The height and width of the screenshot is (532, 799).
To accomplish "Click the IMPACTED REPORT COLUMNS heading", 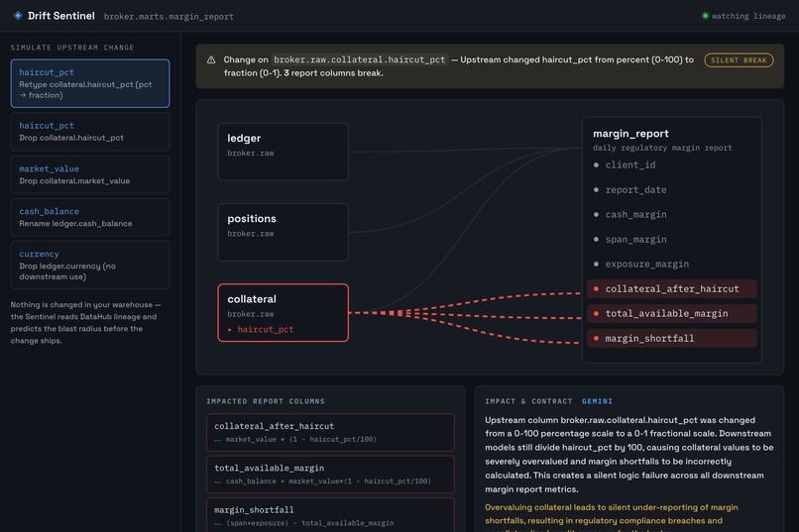I will (x=266, y=401).
